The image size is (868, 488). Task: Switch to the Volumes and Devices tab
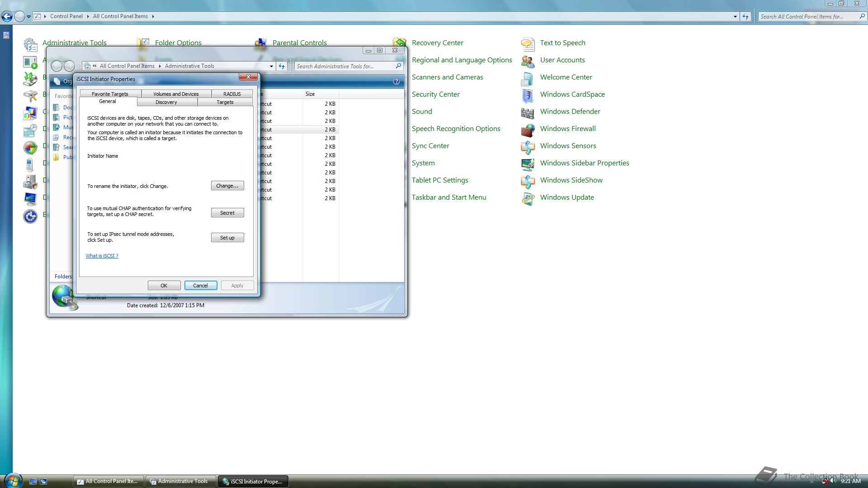click(176, 94)
